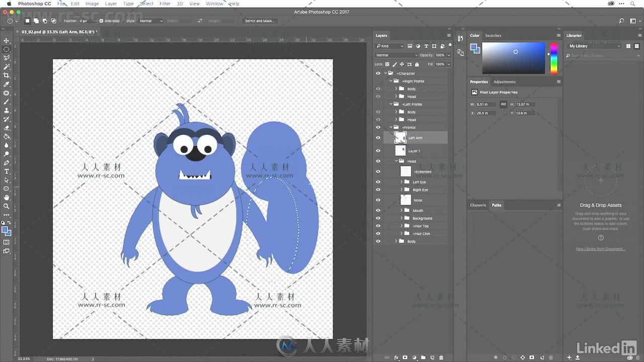
Task: Select the Hand tool
Action: tap(7, 198)
